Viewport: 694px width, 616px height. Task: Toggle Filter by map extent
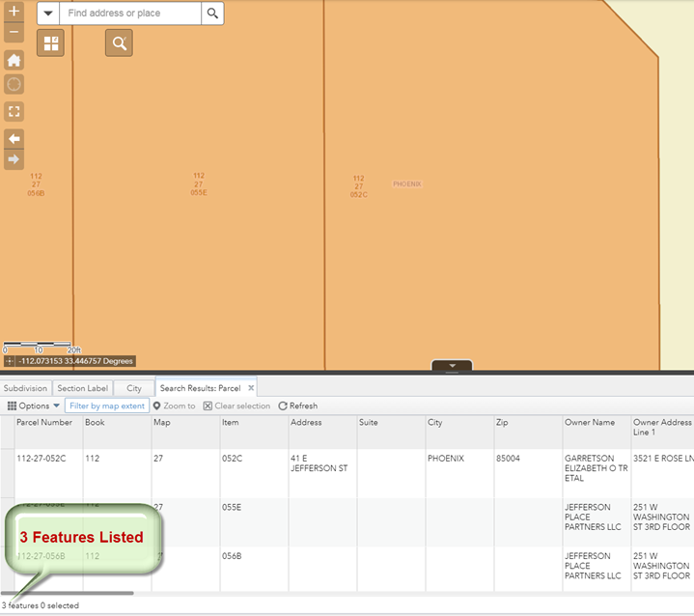click(x=106, y=406)
